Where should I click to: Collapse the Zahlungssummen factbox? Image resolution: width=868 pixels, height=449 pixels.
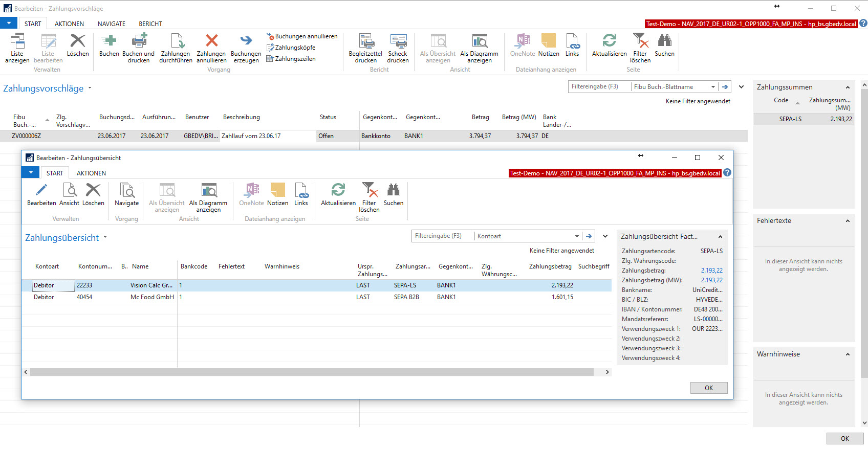click(848, 87)
